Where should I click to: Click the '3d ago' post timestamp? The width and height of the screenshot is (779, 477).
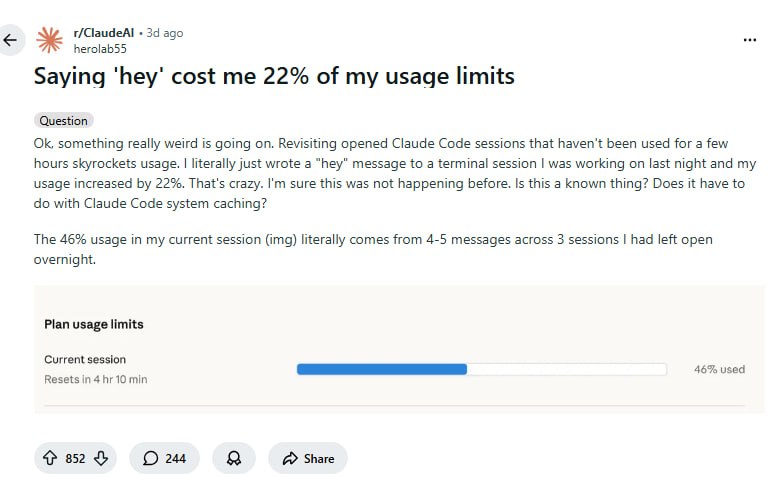click(x=165, y=33)
